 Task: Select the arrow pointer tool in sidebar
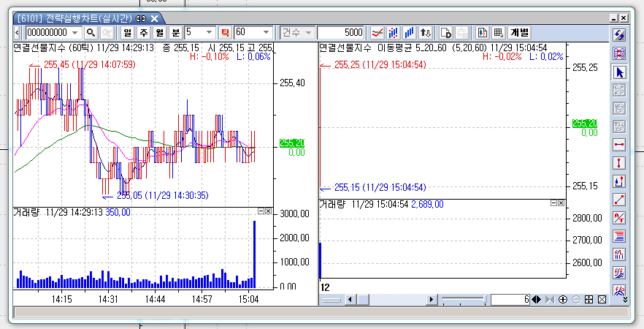[619, 72]
